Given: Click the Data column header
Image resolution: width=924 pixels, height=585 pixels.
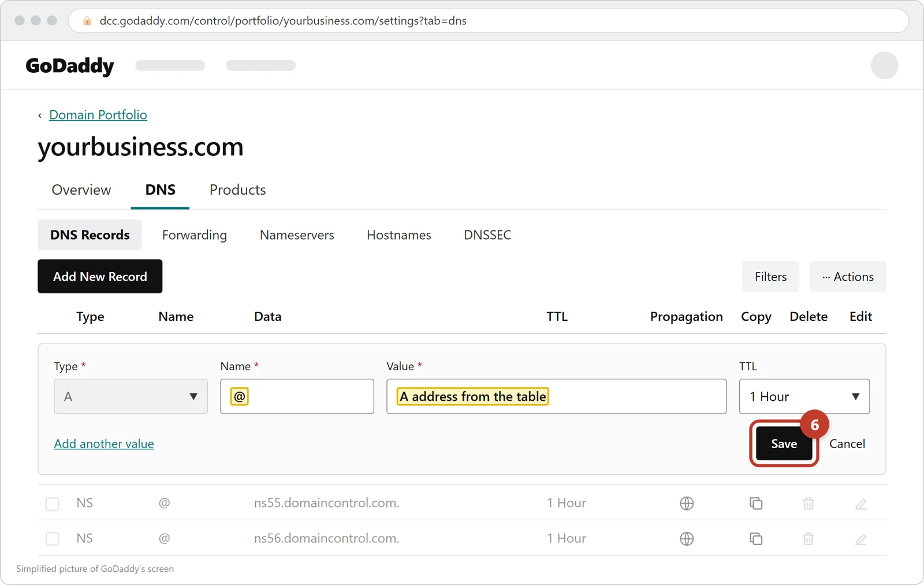Looking at the screenshot, I should [268, 316].
